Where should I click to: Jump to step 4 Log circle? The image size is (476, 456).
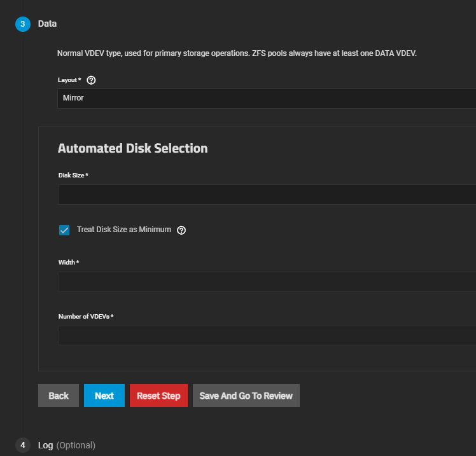tap(23, 445)
